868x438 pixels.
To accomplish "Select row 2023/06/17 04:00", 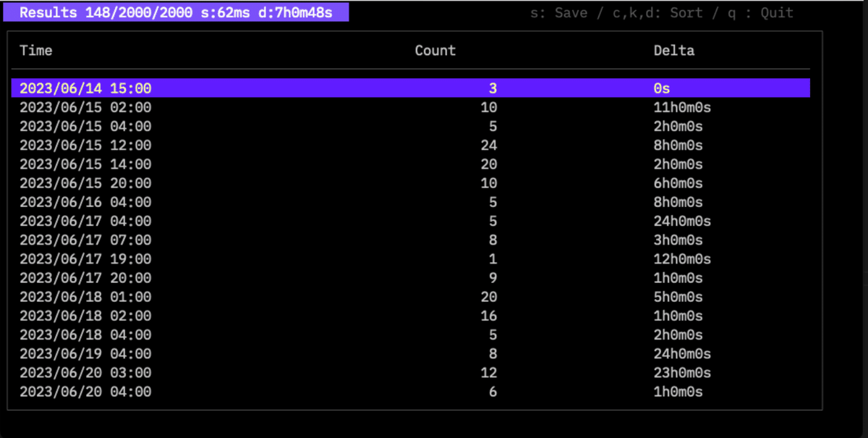I will (x=410, y=221).
